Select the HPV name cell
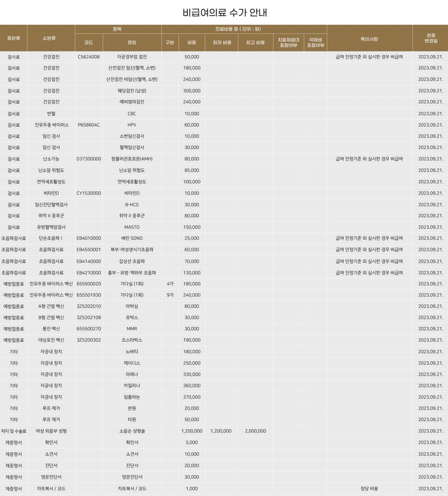Viewport: 448px width, 496px height. coord(132,125)
